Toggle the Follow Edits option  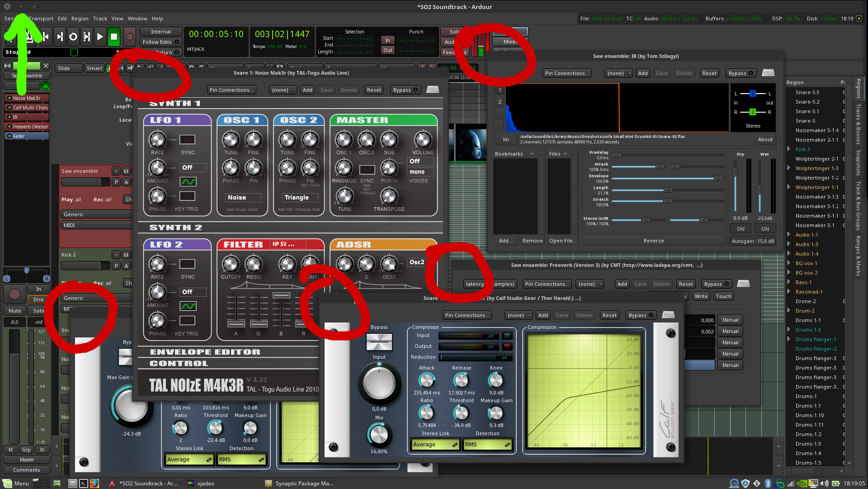click(160, 42)
